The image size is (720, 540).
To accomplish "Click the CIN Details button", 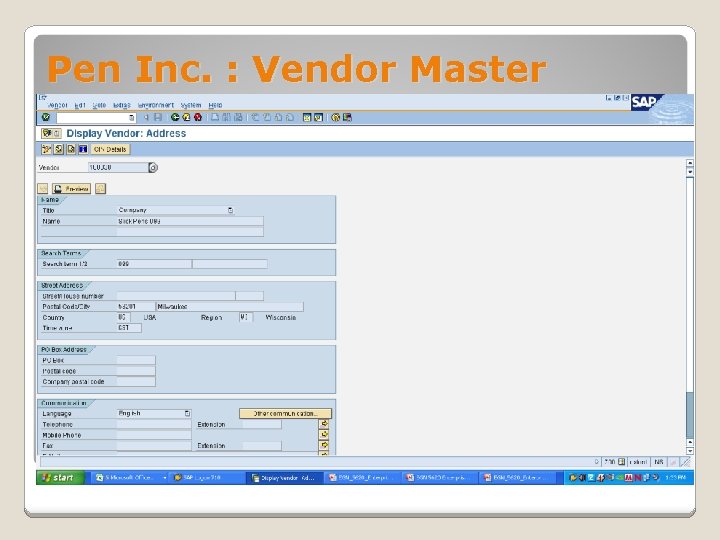I will pyautogui.click(x=110, y=149).
